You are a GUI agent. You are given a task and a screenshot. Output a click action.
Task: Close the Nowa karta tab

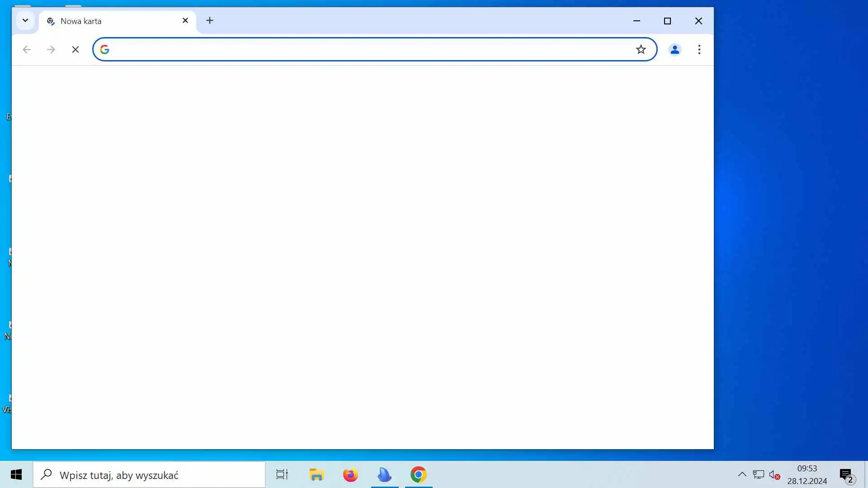(x=185, y=21)
